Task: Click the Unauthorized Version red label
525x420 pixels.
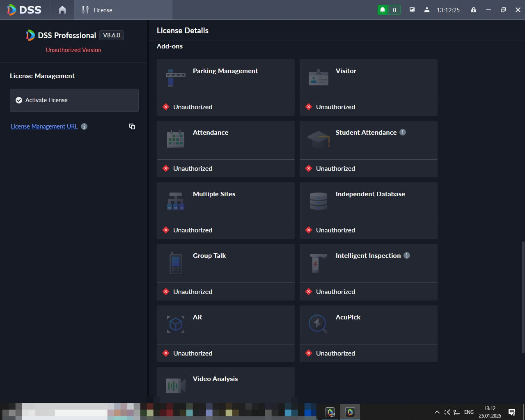Action: (x=73, y=50)
